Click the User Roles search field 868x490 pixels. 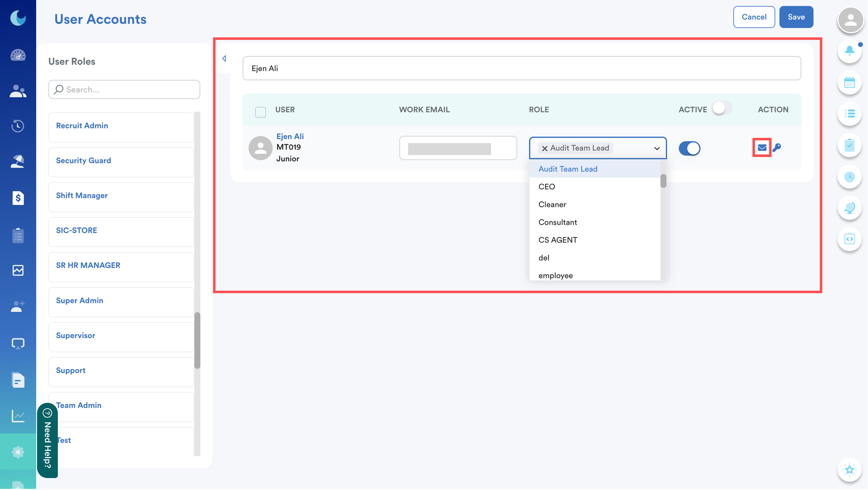124,89
